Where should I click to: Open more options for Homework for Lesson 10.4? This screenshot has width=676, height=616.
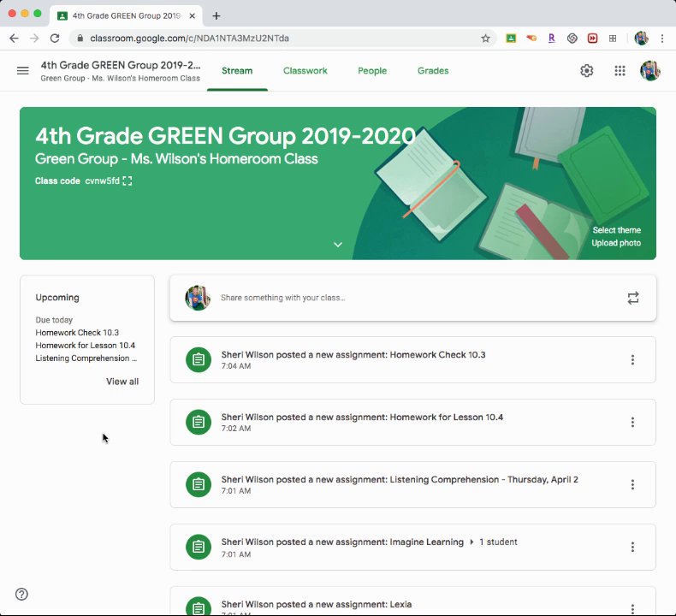[x=632, y=423]
